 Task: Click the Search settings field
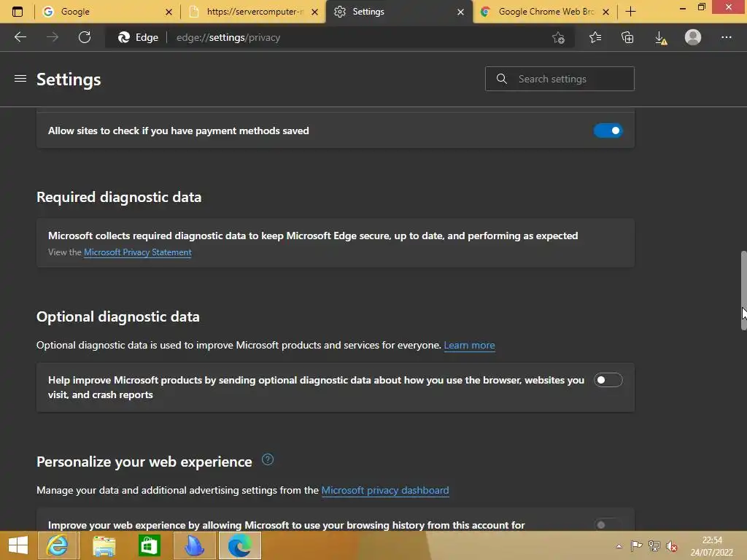point(560,79)
